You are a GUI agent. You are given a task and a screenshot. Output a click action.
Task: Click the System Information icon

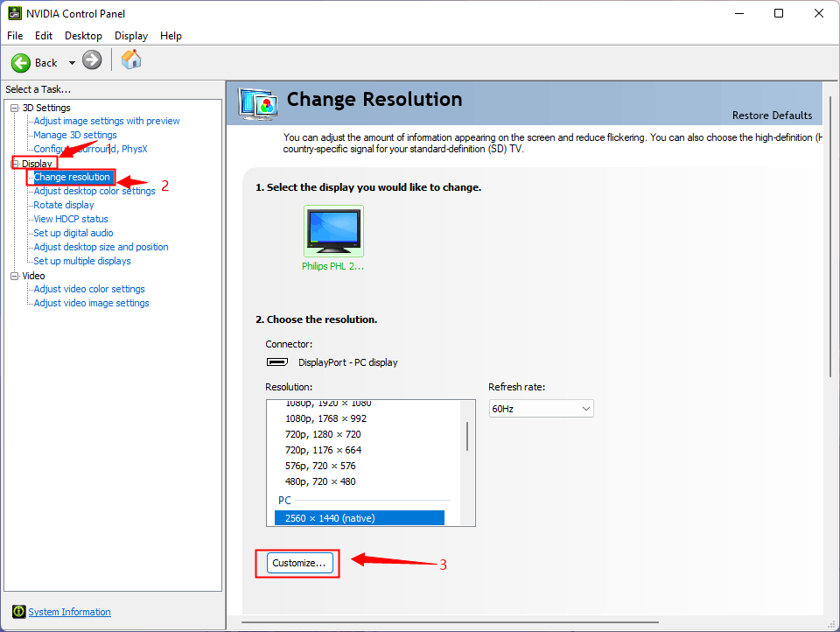[x=18, y=612]
